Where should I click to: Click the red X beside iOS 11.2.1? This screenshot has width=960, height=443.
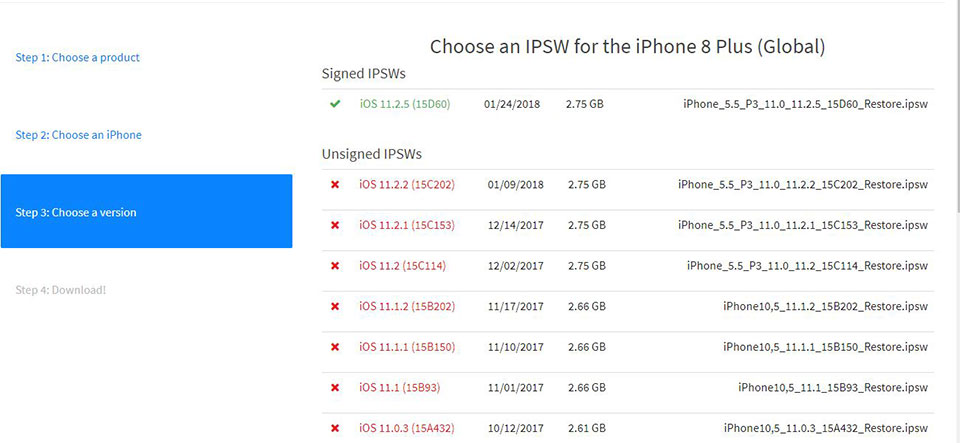[x=335, y=225]
